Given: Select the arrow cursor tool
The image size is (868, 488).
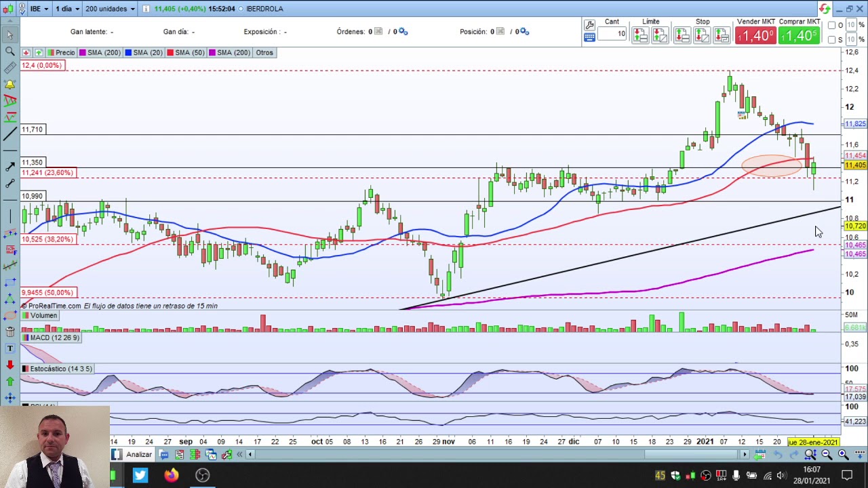Looking at the screenshot, I should click(x=9, y=35).
